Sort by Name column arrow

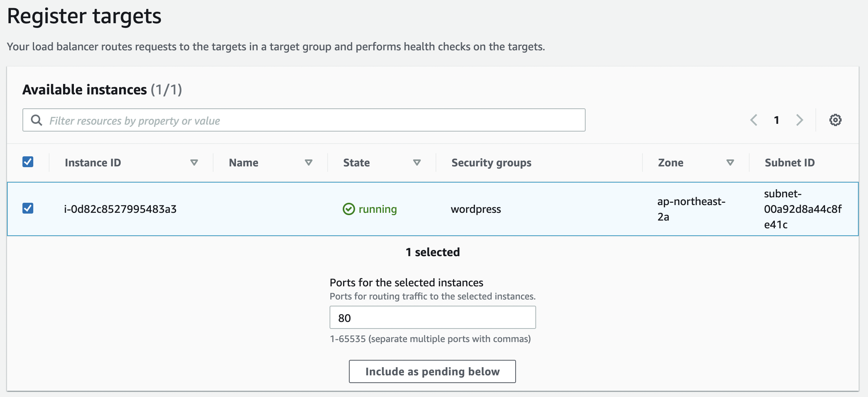click(x=308, y=163)
